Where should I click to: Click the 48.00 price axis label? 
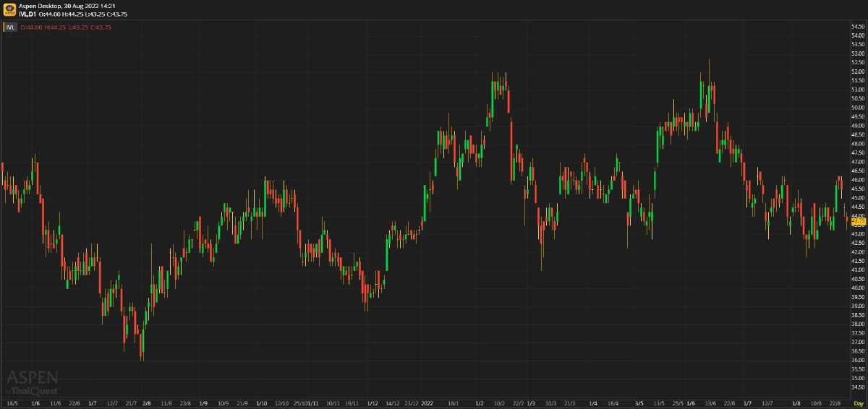859,144
